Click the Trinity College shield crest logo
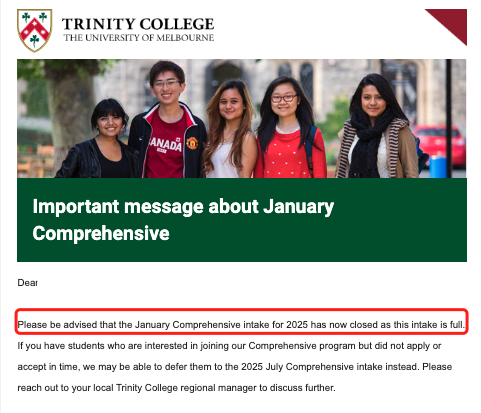Image resolution: width=481 pixels, height=413 pixels. [x=35, y=30]
